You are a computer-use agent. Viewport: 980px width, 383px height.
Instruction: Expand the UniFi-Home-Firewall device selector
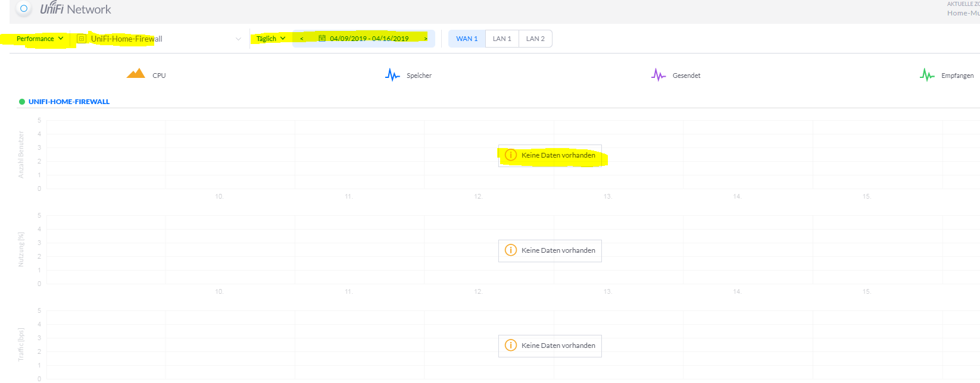[x=238, y=39]
